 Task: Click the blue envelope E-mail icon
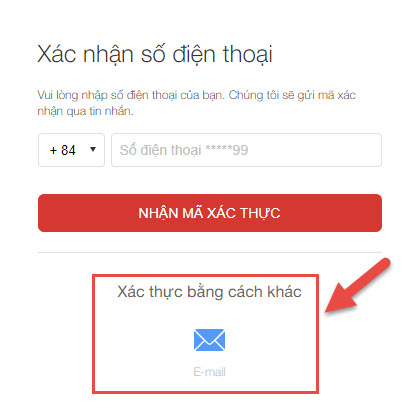pyautogui.click(x=209, y=340)
